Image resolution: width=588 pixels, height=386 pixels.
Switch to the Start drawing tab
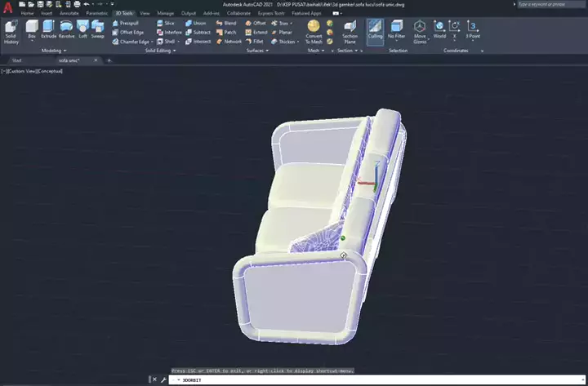click(x=16, y=60)
